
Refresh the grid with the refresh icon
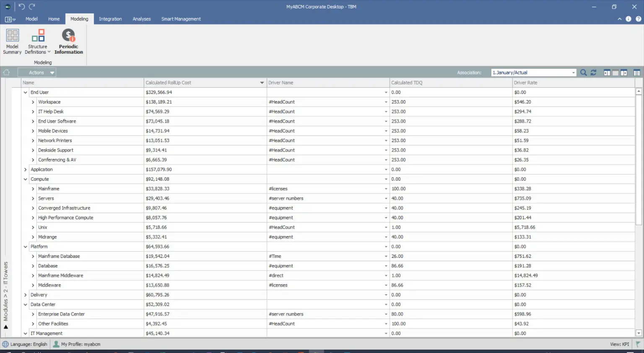point(593,73)
